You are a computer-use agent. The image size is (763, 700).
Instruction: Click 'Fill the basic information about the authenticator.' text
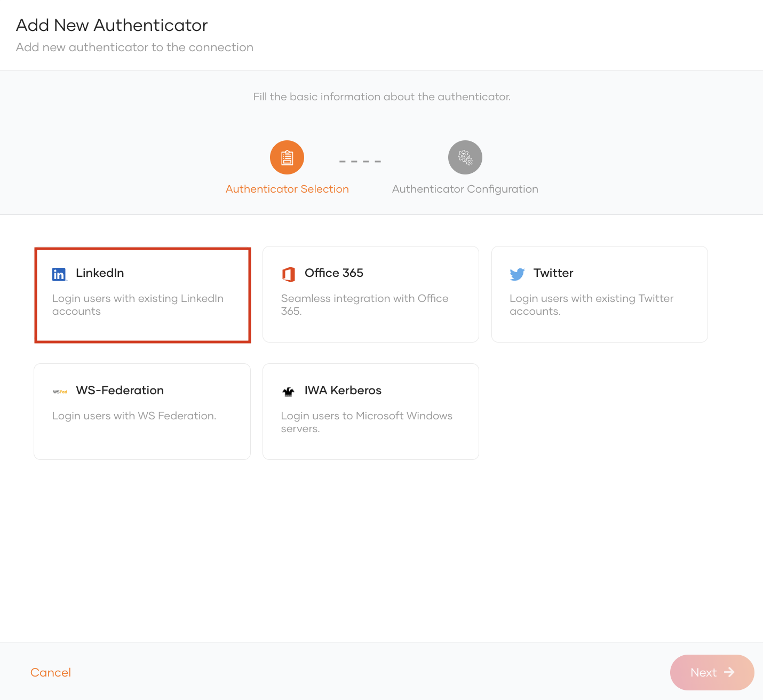(x=382, y=97)
